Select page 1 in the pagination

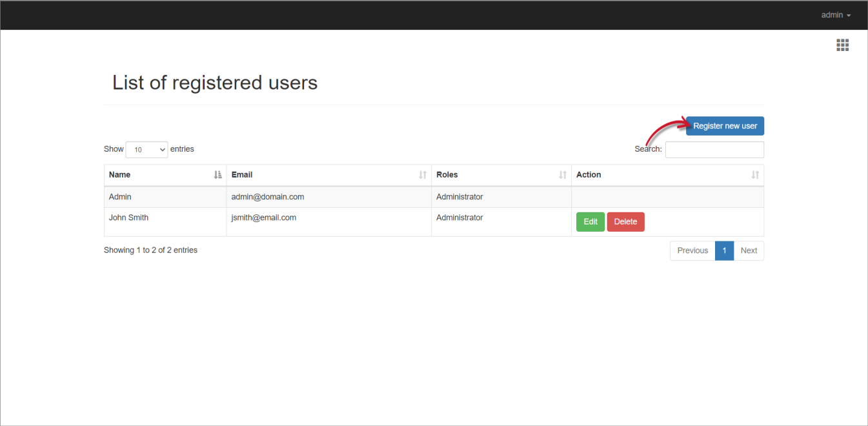[x=724, y=250]
